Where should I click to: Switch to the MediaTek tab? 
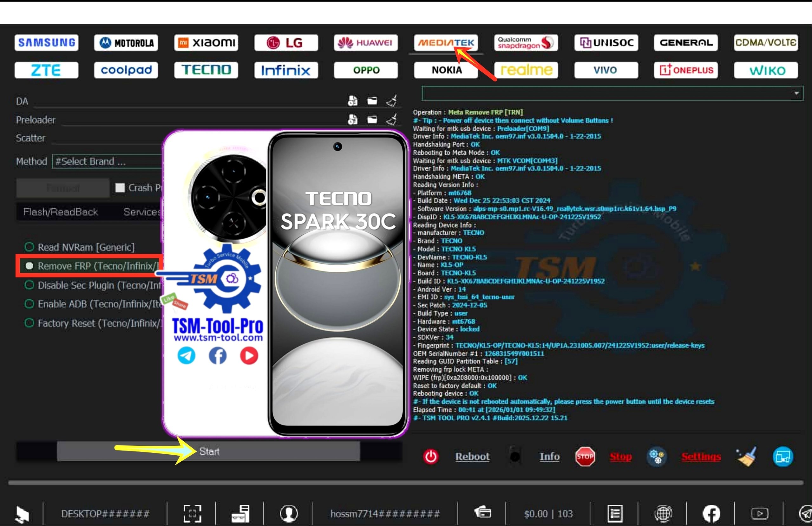[446, 42]
